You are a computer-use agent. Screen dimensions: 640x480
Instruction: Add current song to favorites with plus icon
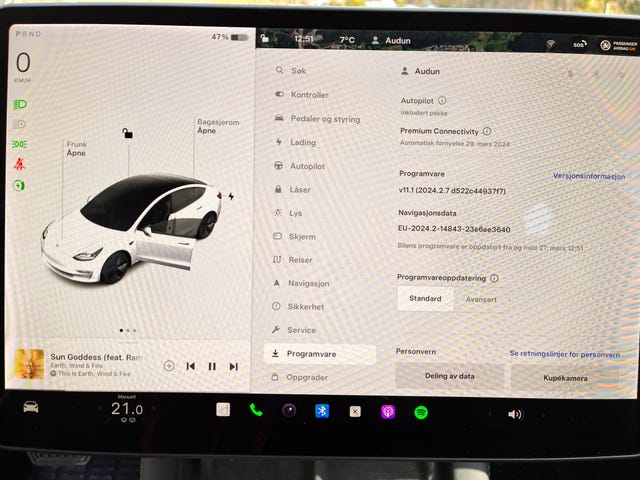(x=169, y=366)
